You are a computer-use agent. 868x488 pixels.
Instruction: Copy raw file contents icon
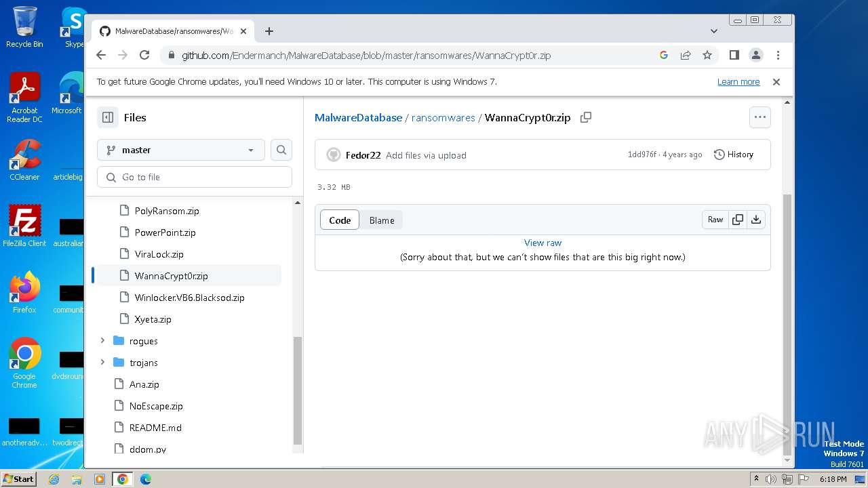[738, 220]
